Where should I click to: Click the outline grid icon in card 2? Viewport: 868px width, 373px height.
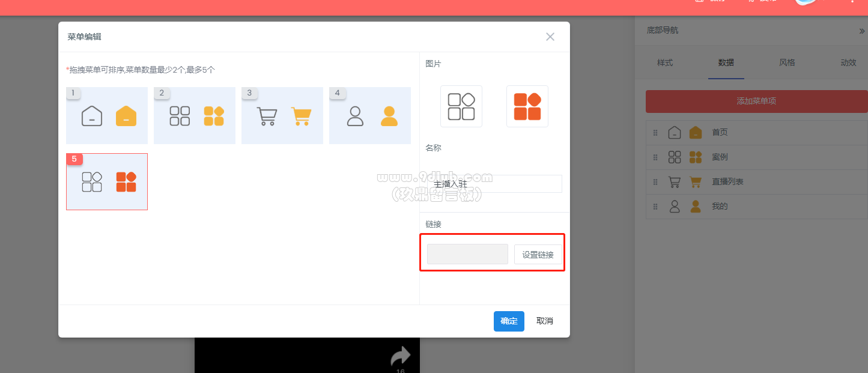pyautogui.click(x=180, y=116)
